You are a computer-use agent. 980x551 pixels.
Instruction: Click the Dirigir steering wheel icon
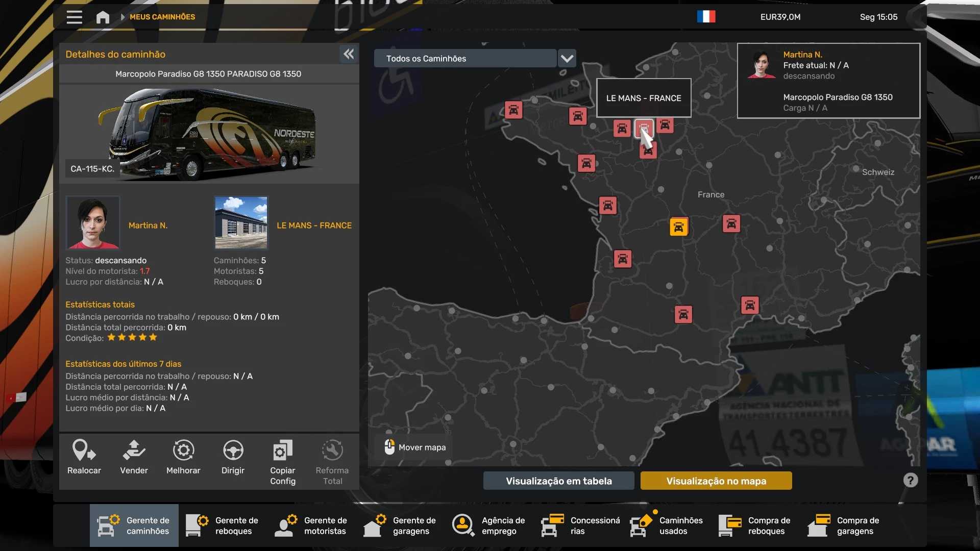233,450
